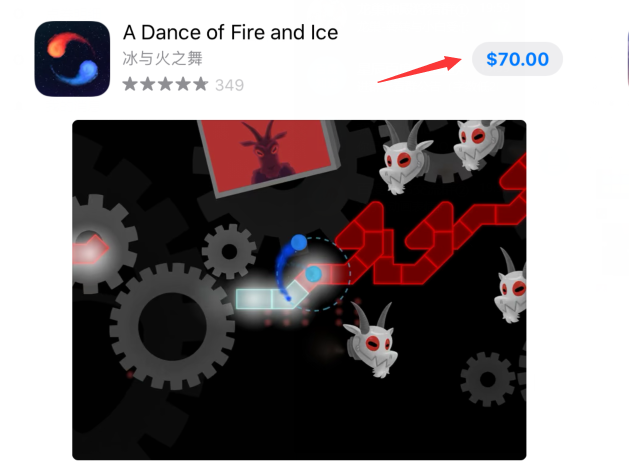The image size is (629, 462).
Task: Click the fifth star in the rating
Action: 201,84
